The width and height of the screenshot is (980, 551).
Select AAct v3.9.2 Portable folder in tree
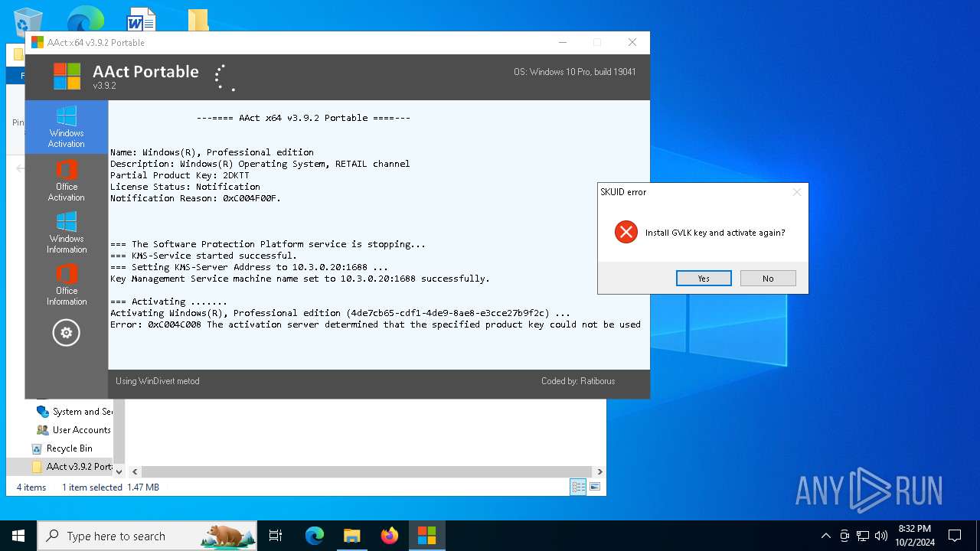pyautogui.click(x=72, y=467)
